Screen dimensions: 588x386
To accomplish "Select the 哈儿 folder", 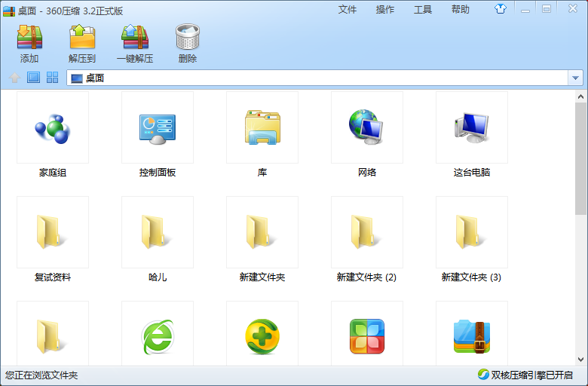I will pyautogui.click(x=158, y=232).
